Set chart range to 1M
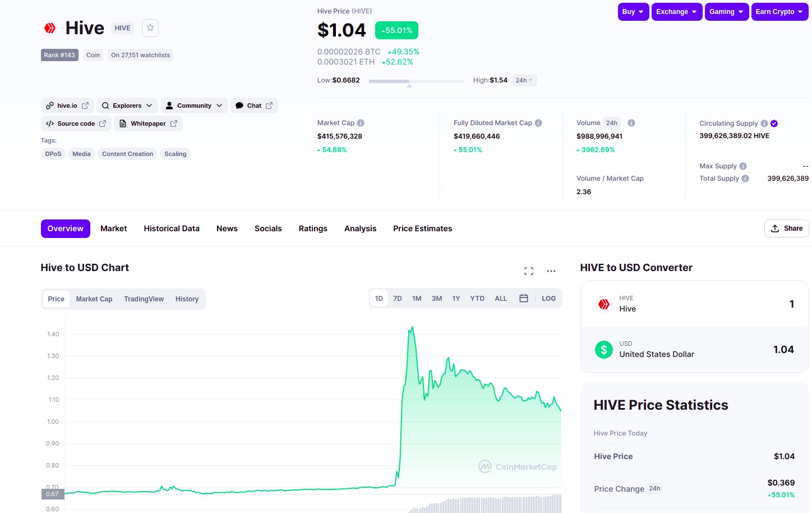This screenshot has width=812, height=513. pos(417,299)
